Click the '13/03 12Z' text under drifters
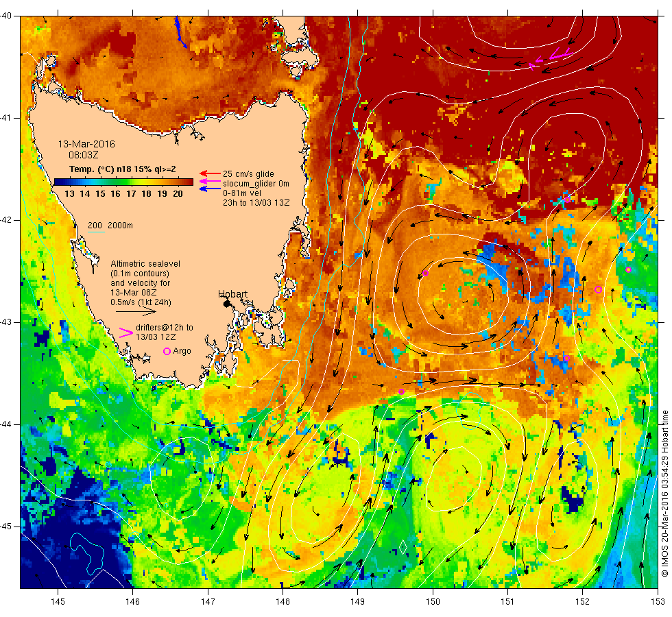Viewport: 672px width, 617px height. point(156,337)
